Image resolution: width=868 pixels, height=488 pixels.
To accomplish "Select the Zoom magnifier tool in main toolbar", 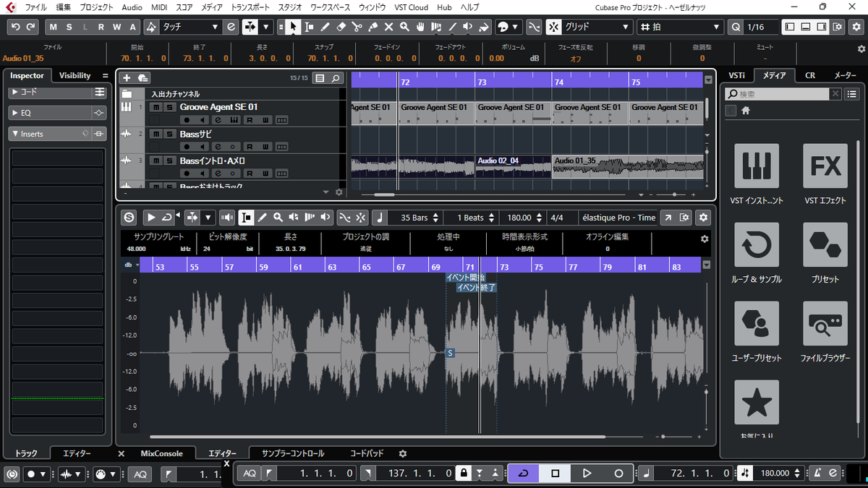I will click(x=404, y=27).
